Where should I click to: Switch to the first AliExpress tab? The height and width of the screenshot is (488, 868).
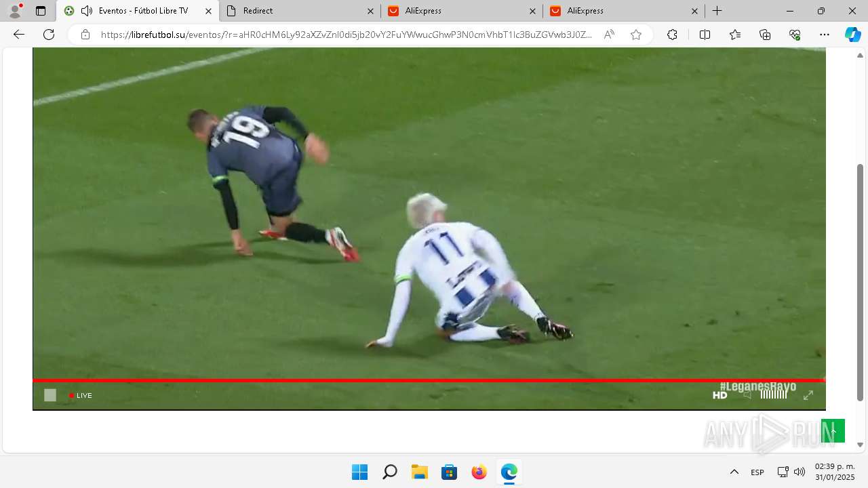[x=462, y=11]
